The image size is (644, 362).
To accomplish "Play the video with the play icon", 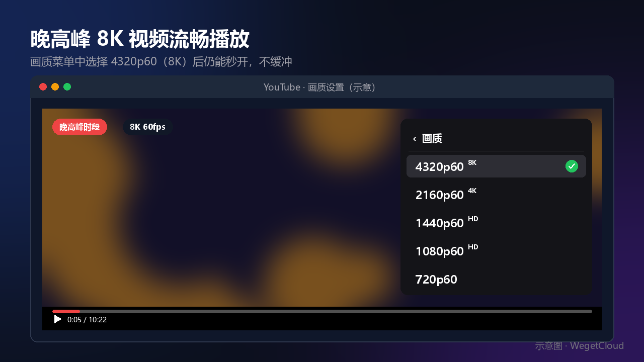I will 58,319.
